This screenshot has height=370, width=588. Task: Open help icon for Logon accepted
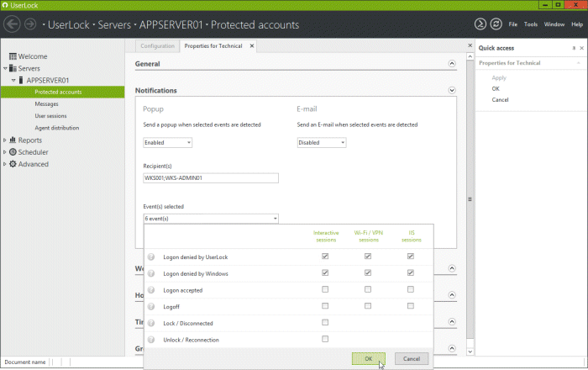pyautogui.click(x=151, y=290)
